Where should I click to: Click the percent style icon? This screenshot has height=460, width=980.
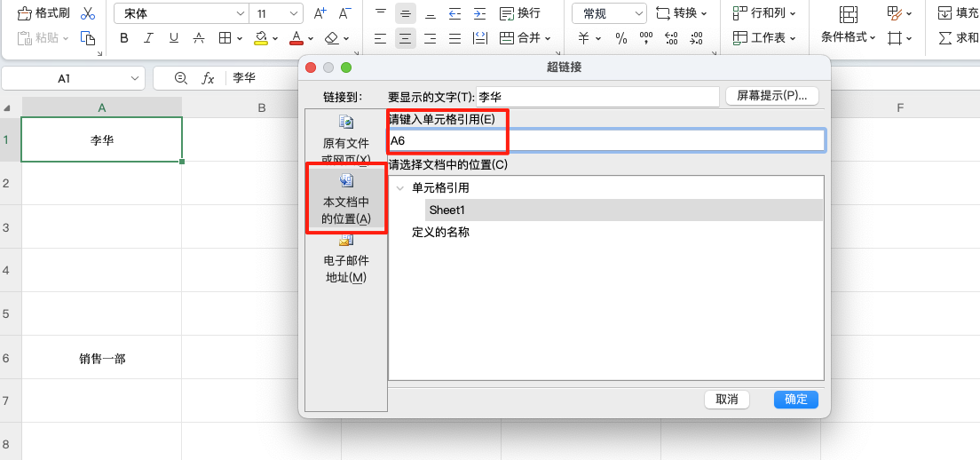pos(620,38)
